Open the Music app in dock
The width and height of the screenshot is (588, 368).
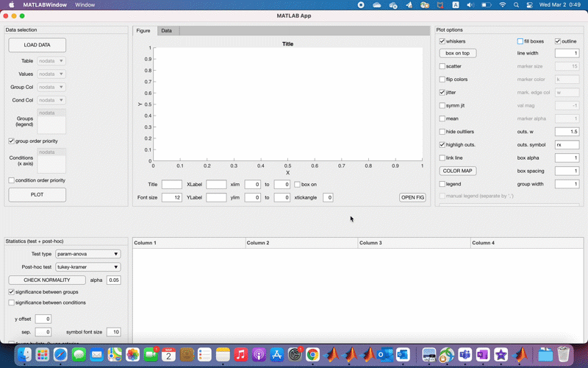[x=240, y=355]
